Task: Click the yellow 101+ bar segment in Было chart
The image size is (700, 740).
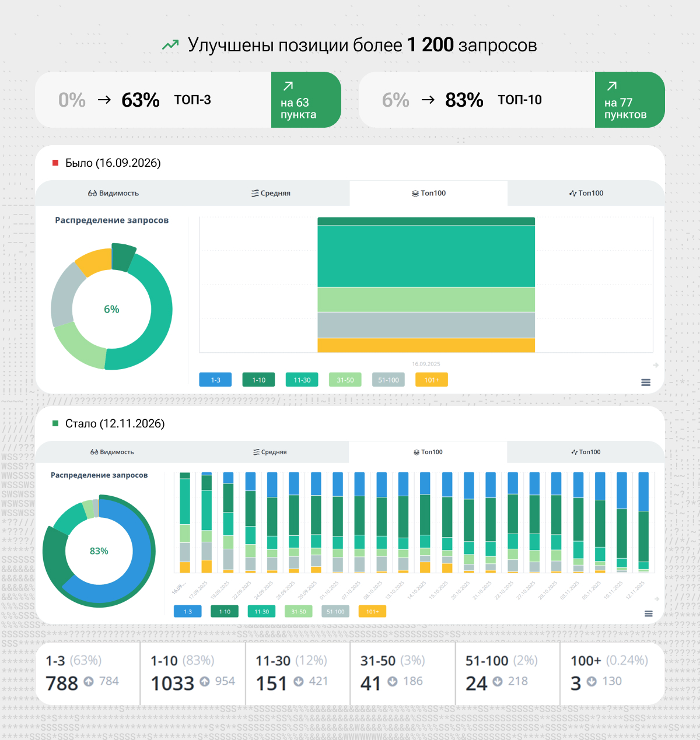Action: (x=426, y=345)
